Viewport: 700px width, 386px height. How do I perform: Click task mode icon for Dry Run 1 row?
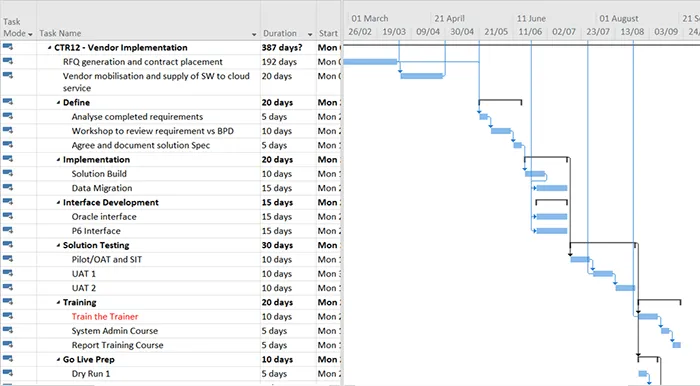[8, 373]
